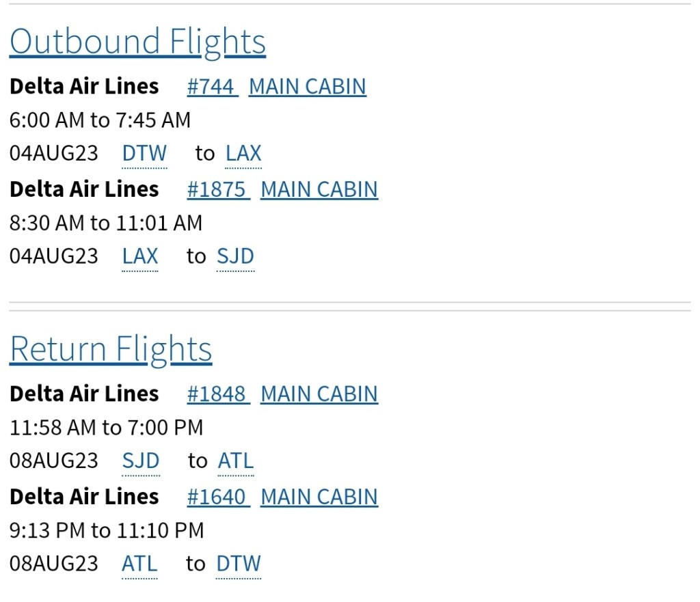Click the 9:13 PM to 11:10 PM time text

(107, 530)
